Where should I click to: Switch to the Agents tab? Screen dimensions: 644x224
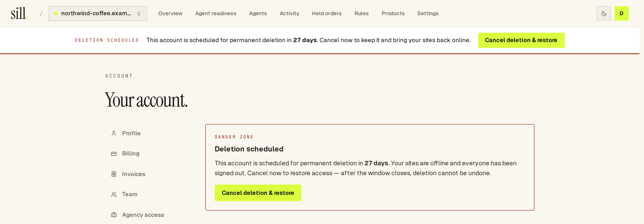[x=258, y=13]
